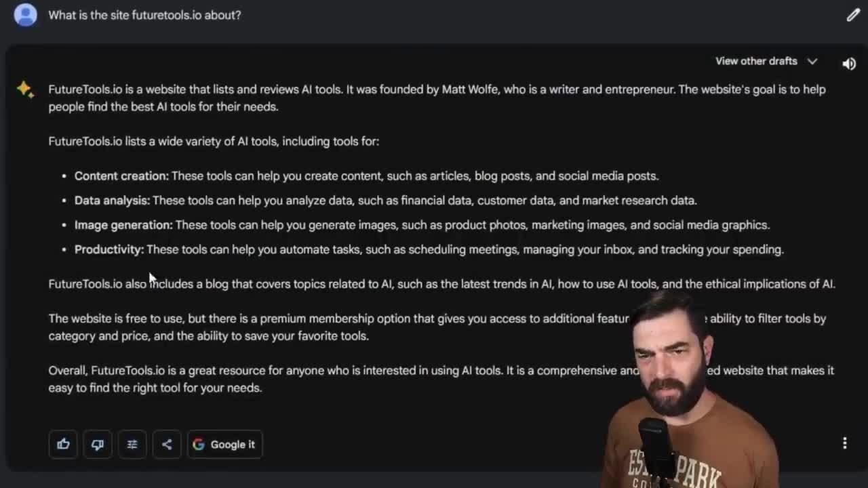868x488 pixels.
Task: Click the share icon below the response
Action: (167, 445)
